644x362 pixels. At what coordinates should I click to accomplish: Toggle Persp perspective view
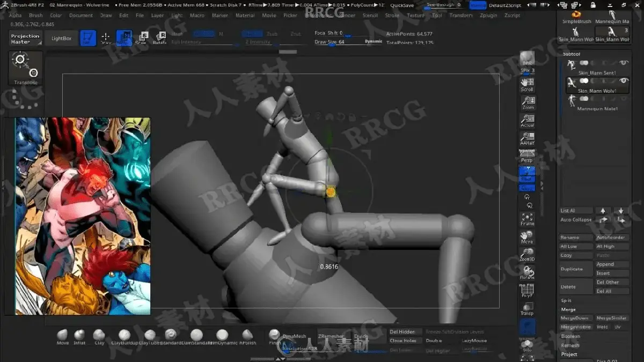click(528, 157)
